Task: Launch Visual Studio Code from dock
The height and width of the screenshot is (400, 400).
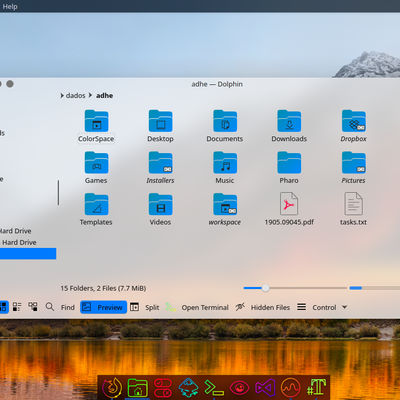Action: tap(265, 388)
